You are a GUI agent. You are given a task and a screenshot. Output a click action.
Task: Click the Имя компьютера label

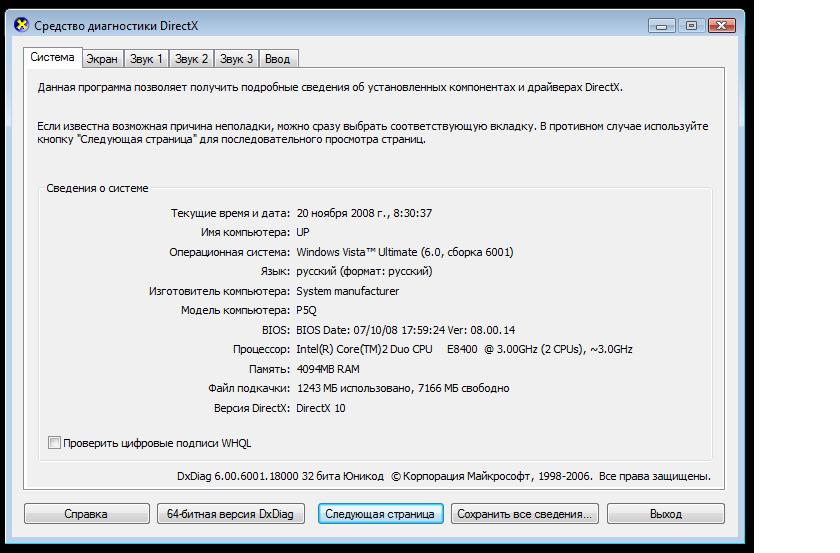(x=245, y=233)
